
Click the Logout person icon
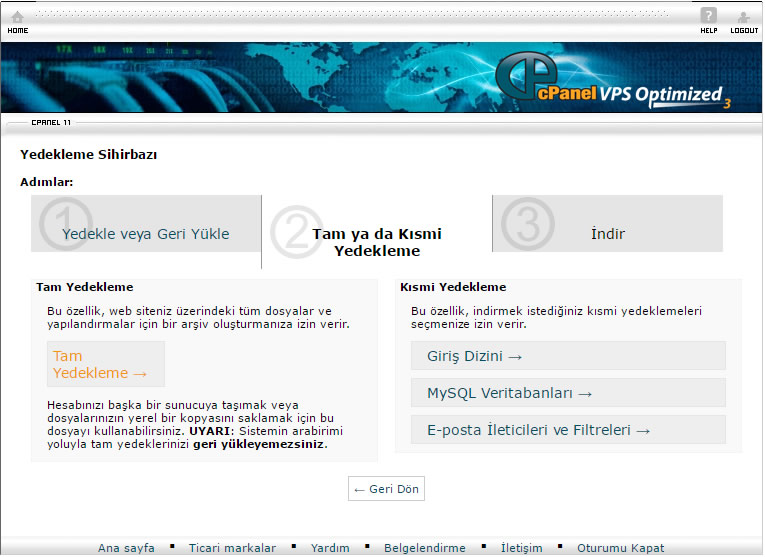coord(743,17)
